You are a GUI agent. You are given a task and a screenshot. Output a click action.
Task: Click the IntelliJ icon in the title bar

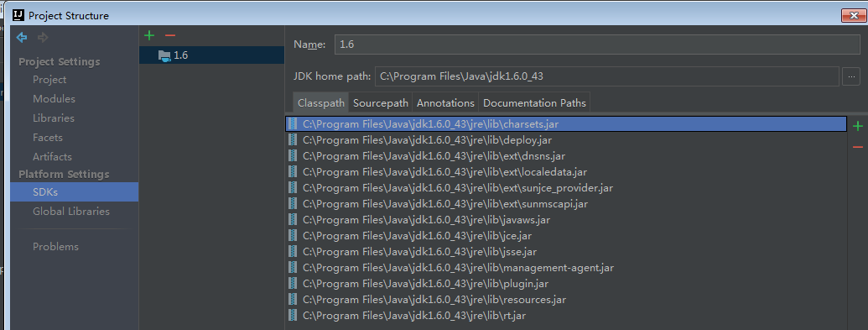(18, 15)
